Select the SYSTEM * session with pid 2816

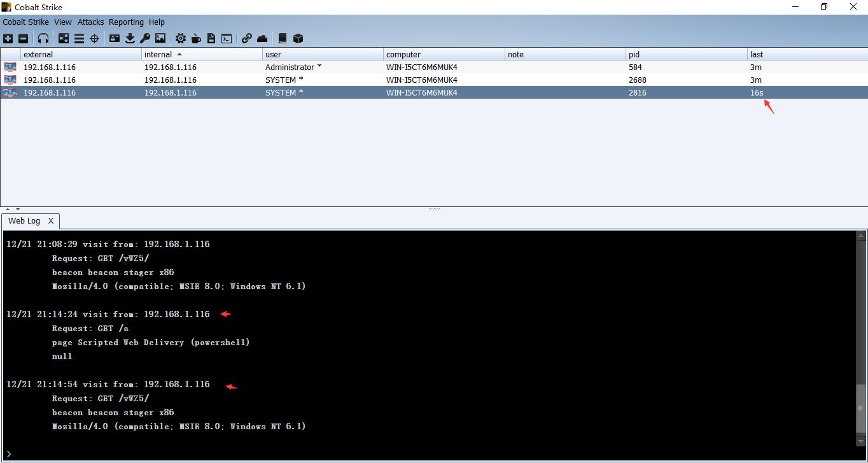434,92
